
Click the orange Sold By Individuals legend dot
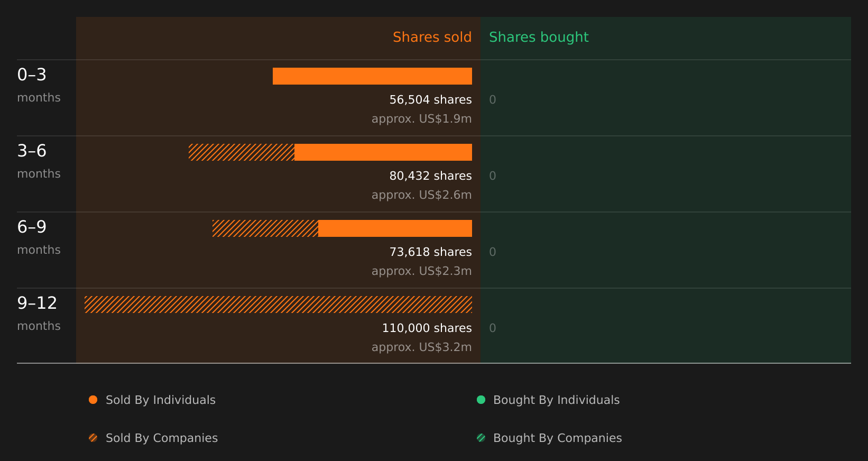[93, 400]
